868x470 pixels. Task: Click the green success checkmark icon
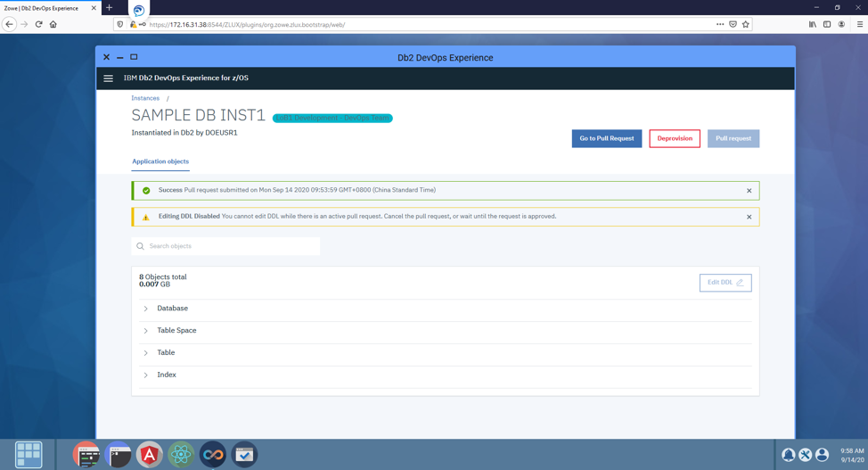(x=146, y=191)
